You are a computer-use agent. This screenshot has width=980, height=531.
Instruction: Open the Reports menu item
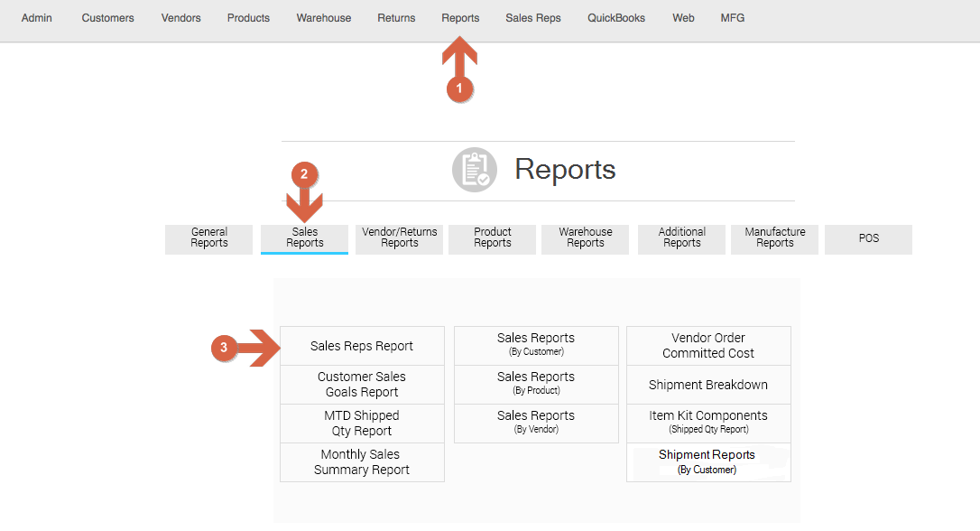460,18
